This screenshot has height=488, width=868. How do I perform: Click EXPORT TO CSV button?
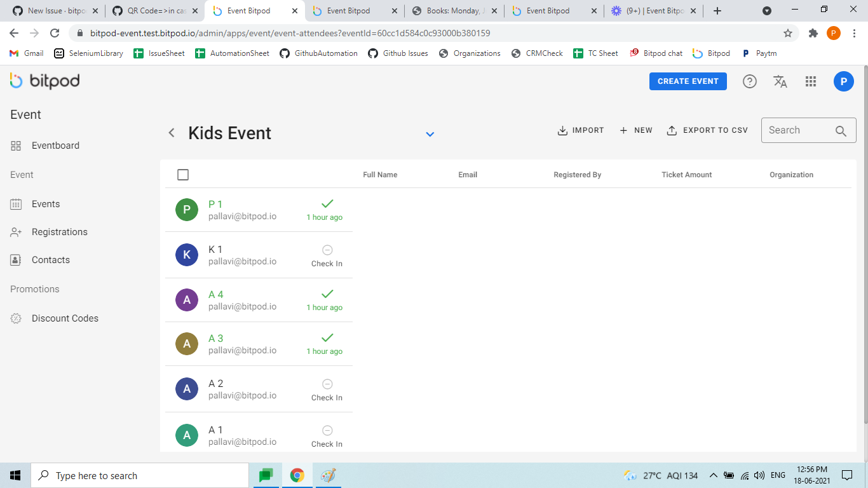point(707,130)
